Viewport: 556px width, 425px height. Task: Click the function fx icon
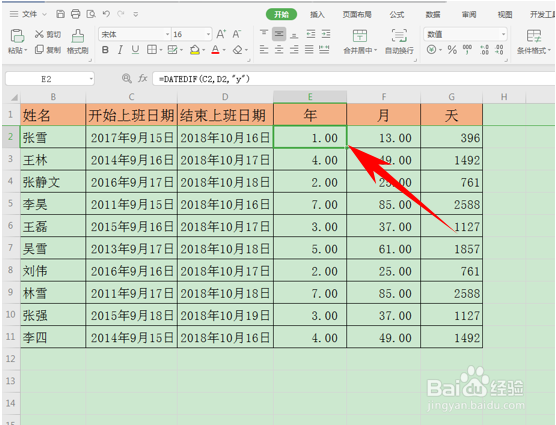[143, 78]
